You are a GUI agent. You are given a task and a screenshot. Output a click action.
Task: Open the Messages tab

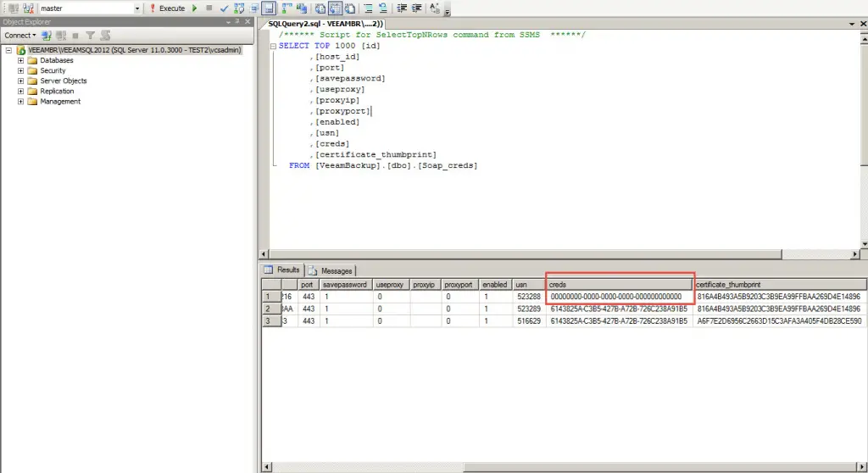[x=331, y=270]
